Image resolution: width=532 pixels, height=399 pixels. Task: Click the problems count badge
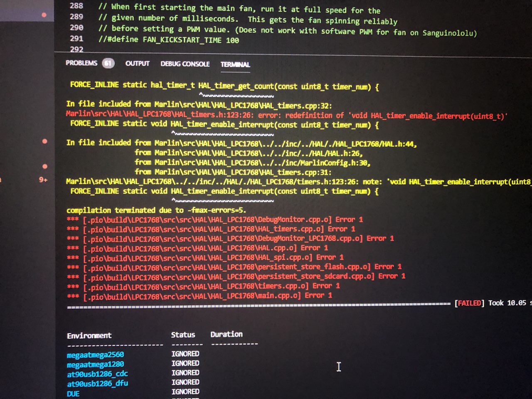(108, 63)
